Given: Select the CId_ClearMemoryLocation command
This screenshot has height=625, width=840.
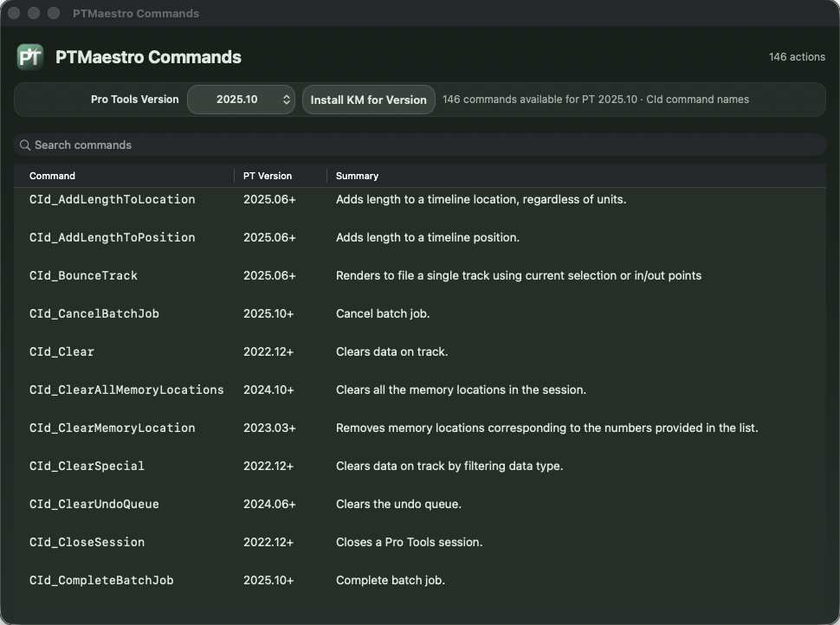Looking at the screenshot, I should click(112, 428).
